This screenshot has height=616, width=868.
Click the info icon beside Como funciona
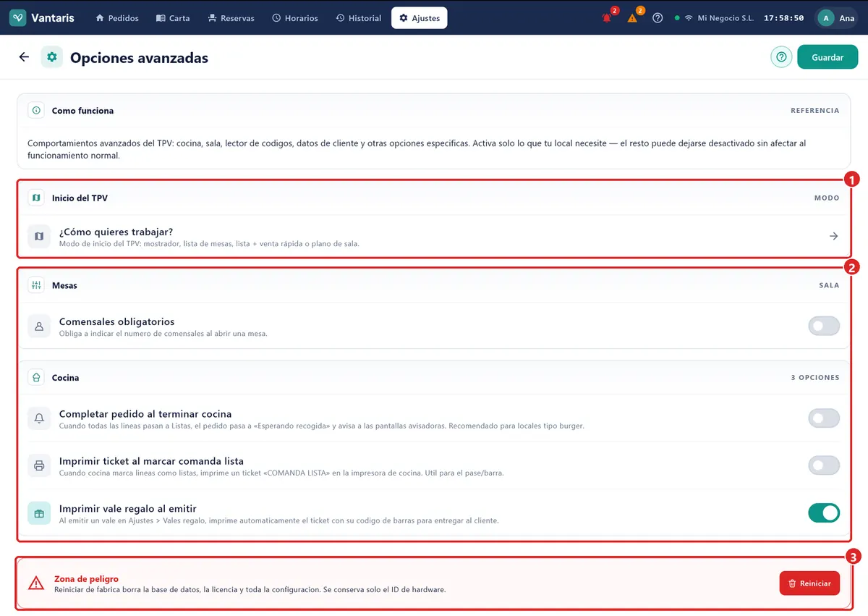click(x=36, y=111)
